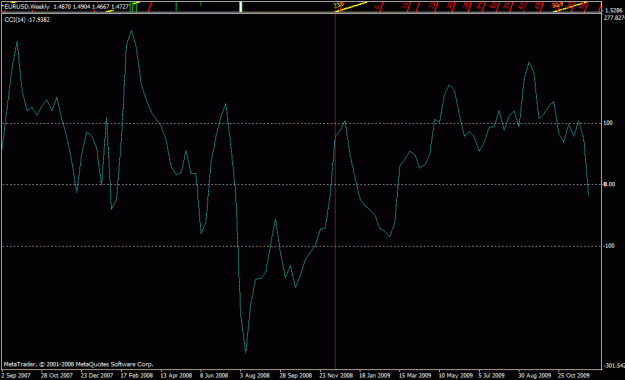625x380 pixels.
Task: Click the 23 Dec 2007 date label
Action: (x=96, y=376)
